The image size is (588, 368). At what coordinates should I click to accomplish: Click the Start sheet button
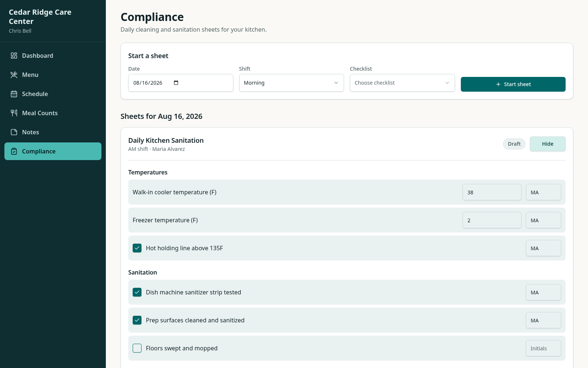[x=513, y=84]
